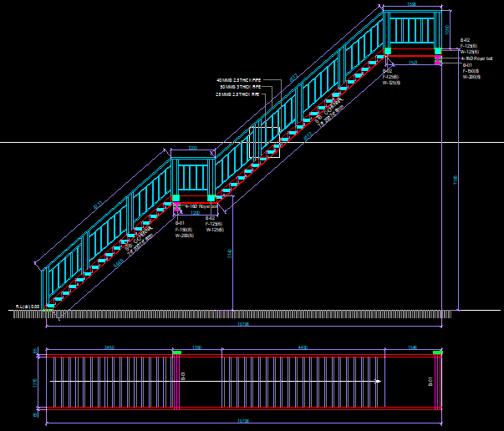Pick the 1200 dimension above the middle landing
504x431 pixels.
192,148
